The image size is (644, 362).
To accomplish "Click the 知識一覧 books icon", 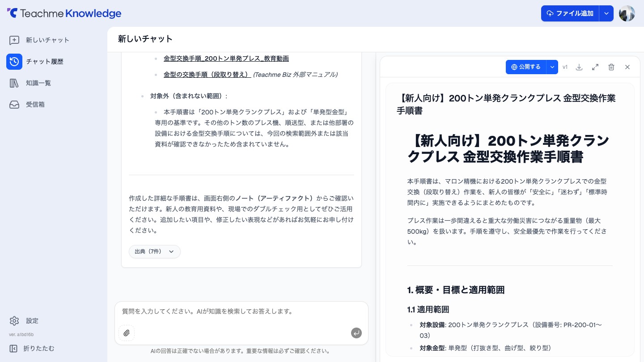I will 14,83.
